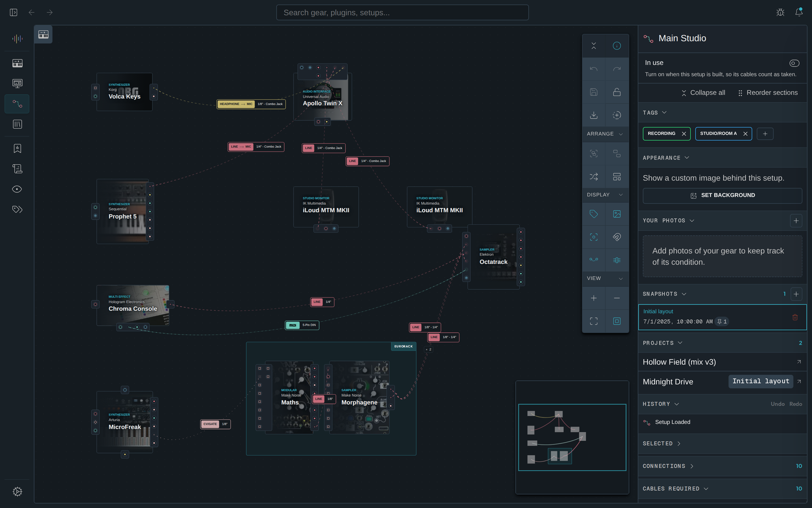
Task: Collapse the DISPLAY toolbar group
Action: 605,195
